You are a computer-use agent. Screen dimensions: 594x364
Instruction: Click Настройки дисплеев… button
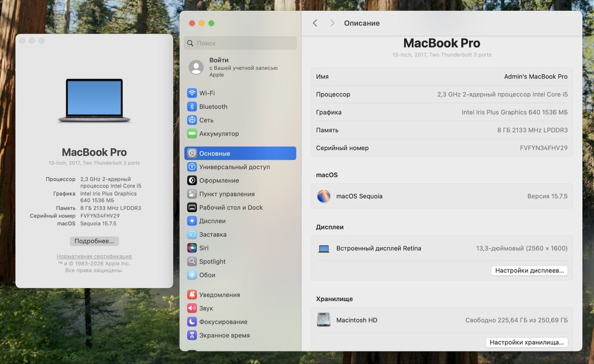pyautogui.click(x=529, y=270)
